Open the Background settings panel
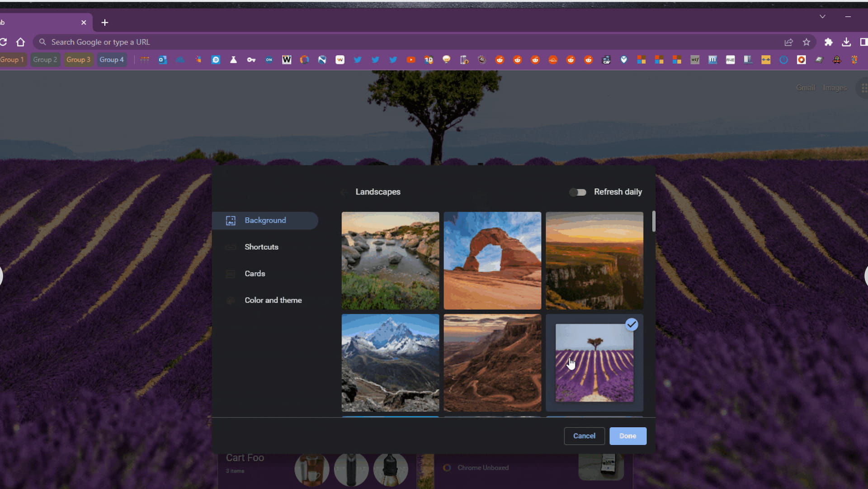Screen dimensions: 868x489 265,220
